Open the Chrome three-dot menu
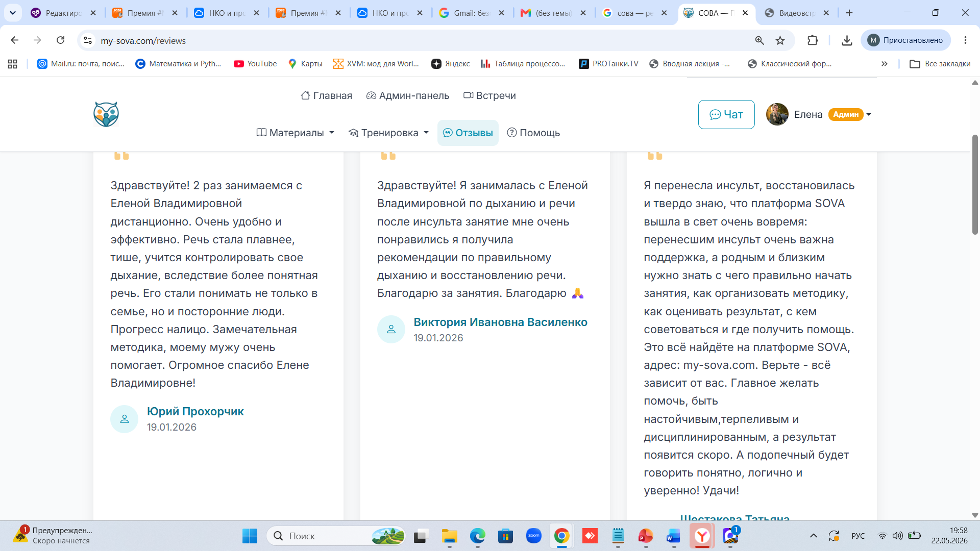This screenshot has width=980, height=551. [x=965, y=40]
